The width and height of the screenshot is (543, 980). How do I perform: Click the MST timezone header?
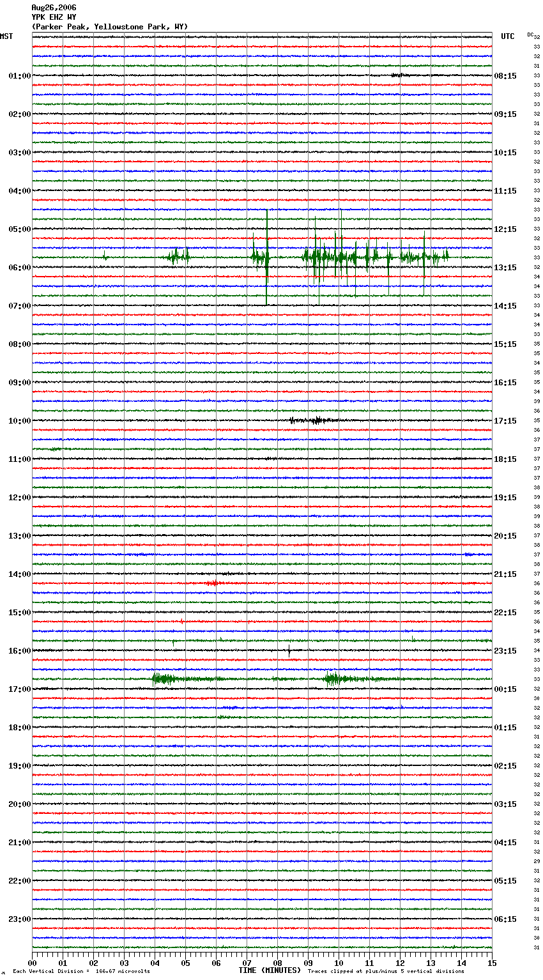pyautogui.click(x=6, y=36)
